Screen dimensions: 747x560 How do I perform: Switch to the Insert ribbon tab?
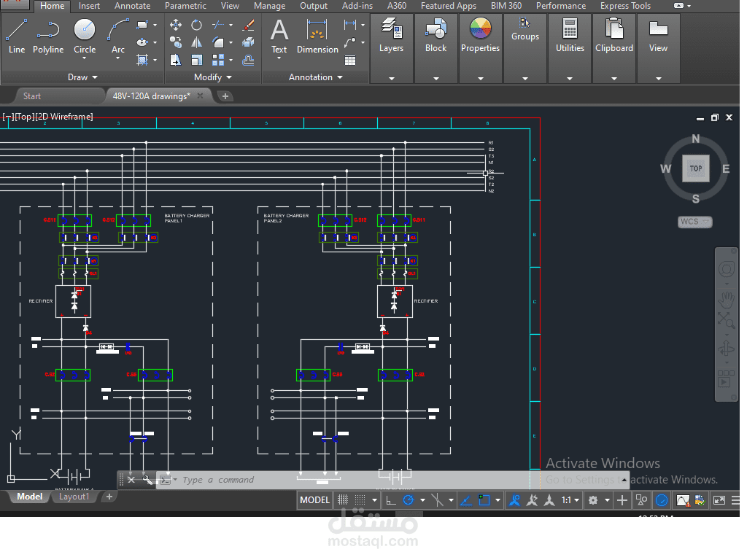(89, 6)
